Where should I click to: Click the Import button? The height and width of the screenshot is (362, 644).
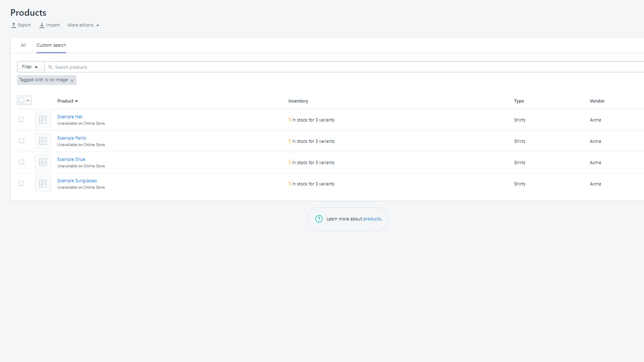(x=49, y=25)
